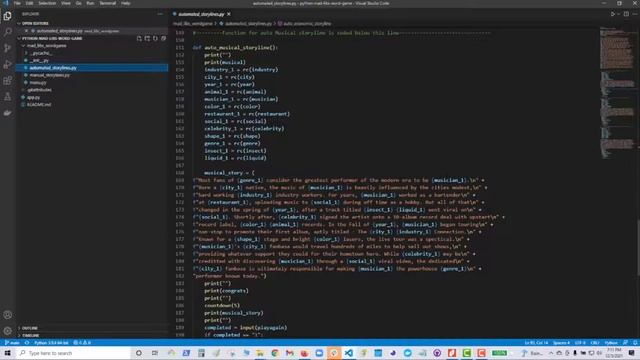Viewport: 640px width, 360px height.
Task: Synchronize changes from status bar
Action: click(27, 342)
